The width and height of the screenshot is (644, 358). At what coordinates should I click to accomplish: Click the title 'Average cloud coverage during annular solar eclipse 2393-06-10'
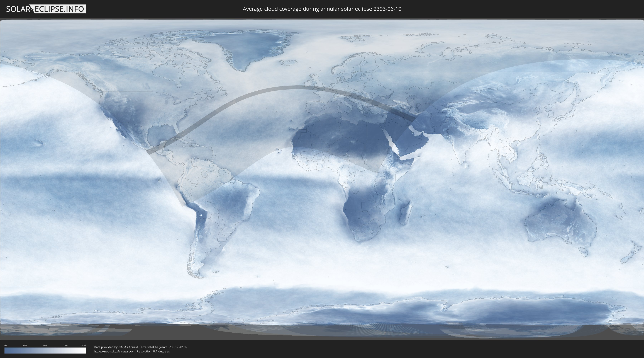pyautogui.click(x=322, y=9)
